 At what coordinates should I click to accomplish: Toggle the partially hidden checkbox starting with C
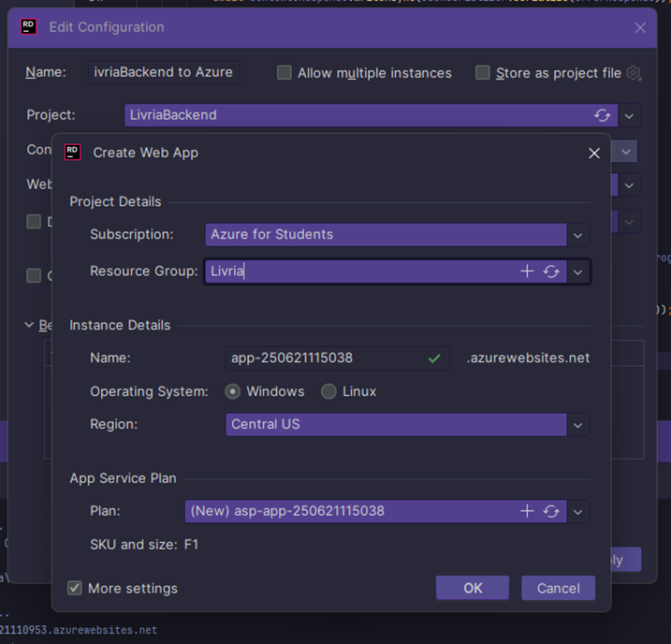34,275
